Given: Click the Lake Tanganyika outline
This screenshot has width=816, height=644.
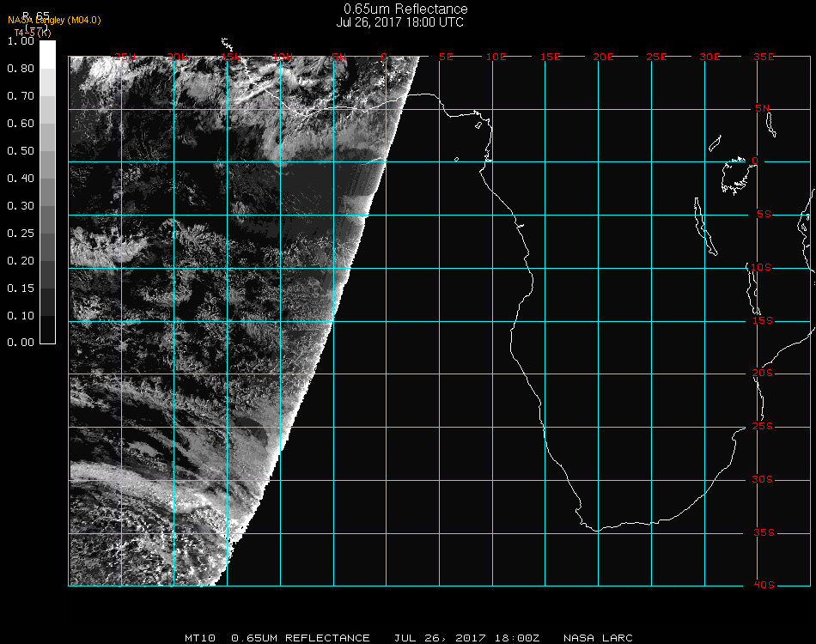Looking at the screenshot, I should [x=704, y=226].
